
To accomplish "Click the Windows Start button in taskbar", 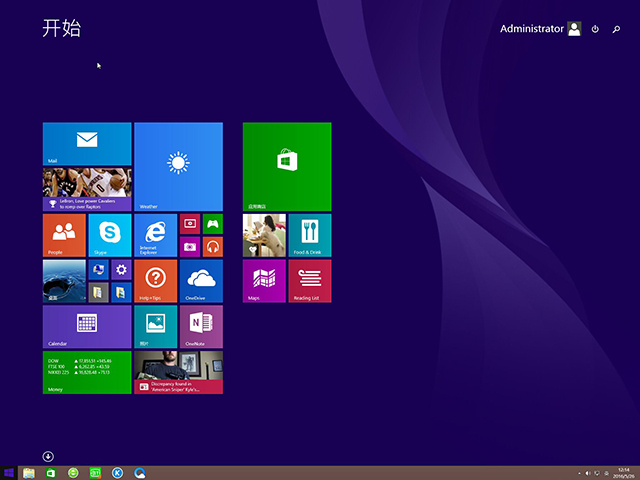I will coord(9,473).
